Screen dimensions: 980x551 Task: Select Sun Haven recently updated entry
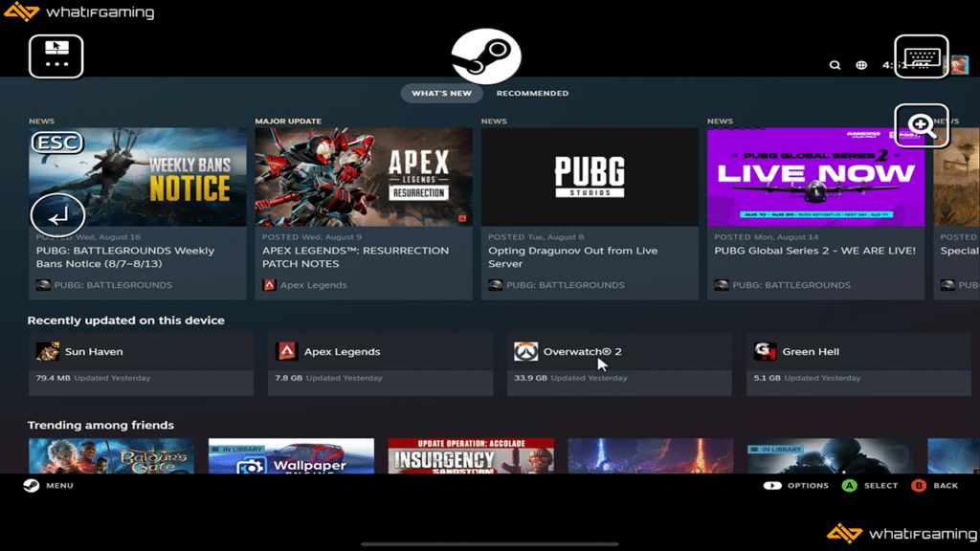[140, 364]
